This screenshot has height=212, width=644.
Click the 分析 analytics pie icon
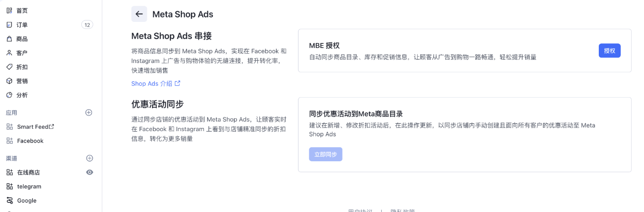[x=9, y=95]
